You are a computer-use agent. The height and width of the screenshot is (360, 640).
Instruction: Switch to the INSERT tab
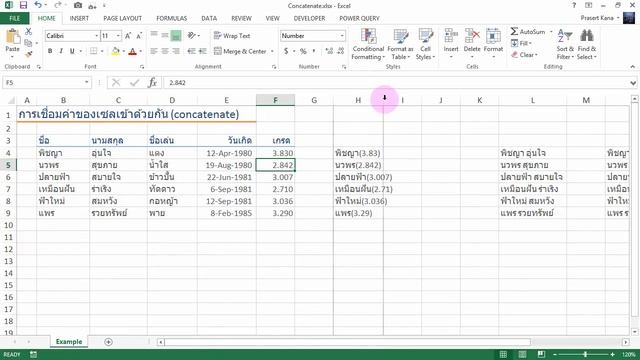(x=79, y=18)
